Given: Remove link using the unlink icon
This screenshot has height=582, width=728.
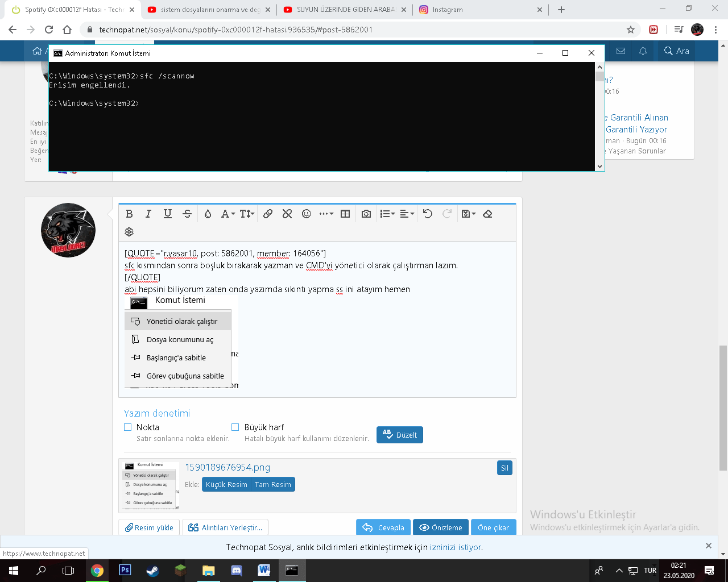Looking at the screenshot, I should (x=287, y=214).
